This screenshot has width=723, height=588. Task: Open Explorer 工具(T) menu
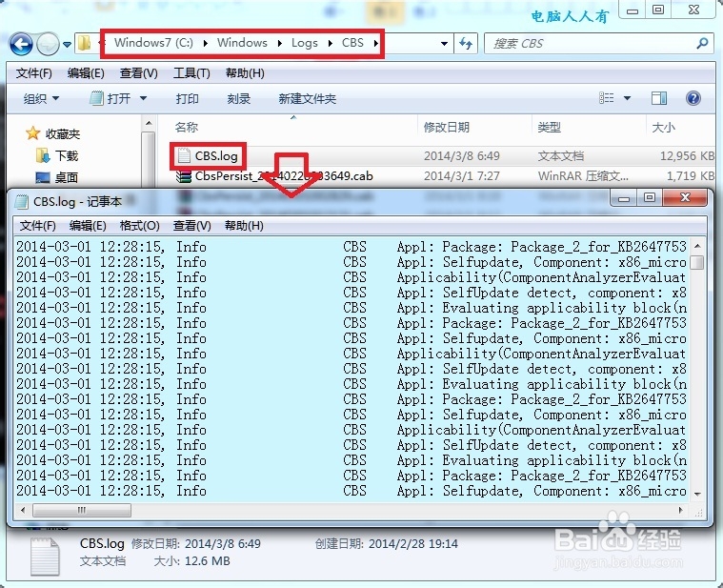click(x=191, y=72)
